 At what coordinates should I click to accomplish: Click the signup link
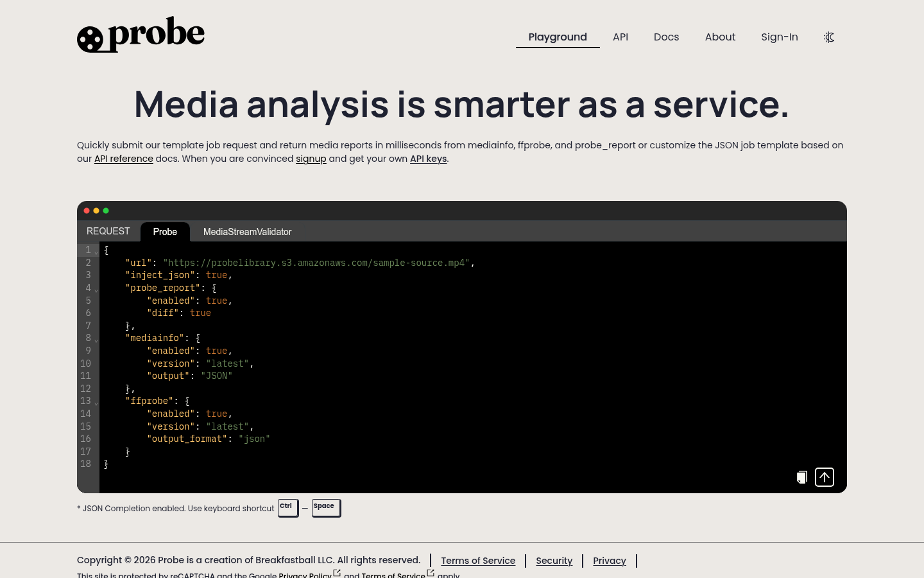click(311, 159)
